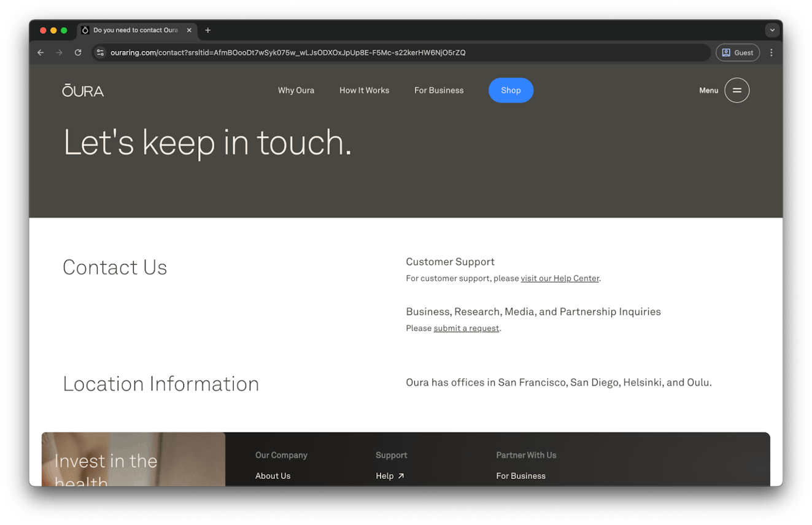Click the 'Our Company' footer heading

pyautogui.click(x=281, y=455)
